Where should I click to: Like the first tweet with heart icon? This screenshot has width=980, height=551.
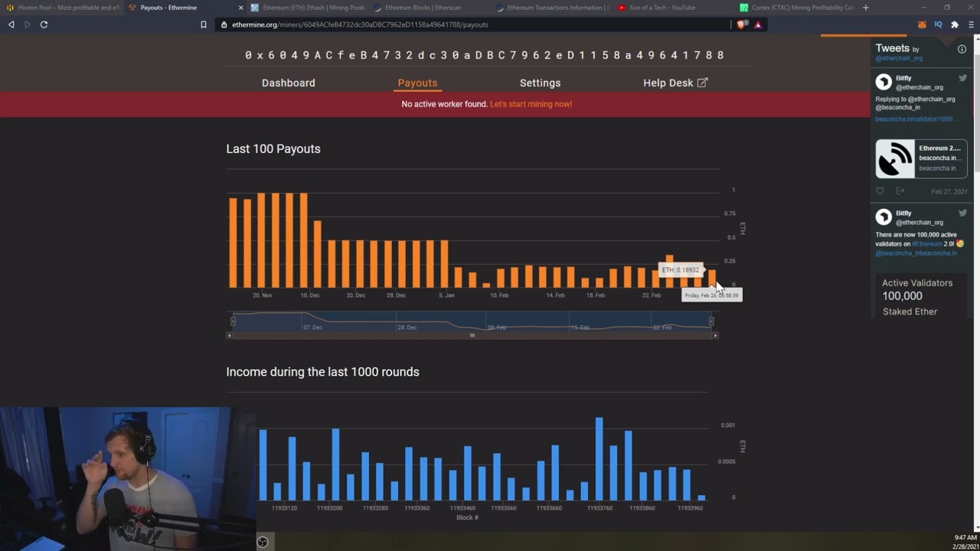pos(880,191)
